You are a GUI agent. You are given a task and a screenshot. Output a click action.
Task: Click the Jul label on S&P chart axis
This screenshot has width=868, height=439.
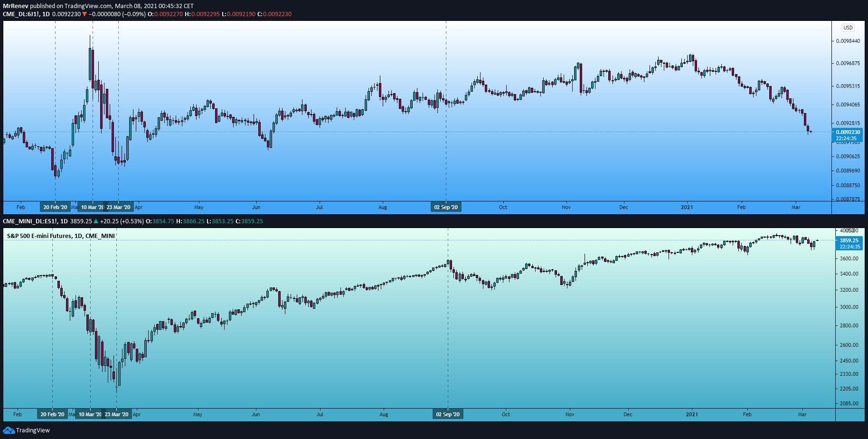(x=320, y=414)
